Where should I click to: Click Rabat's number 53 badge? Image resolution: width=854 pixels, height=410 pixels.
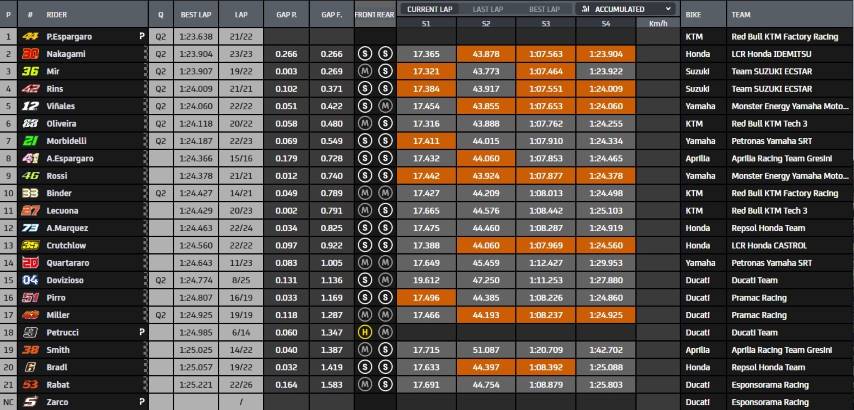click(30, 385)
